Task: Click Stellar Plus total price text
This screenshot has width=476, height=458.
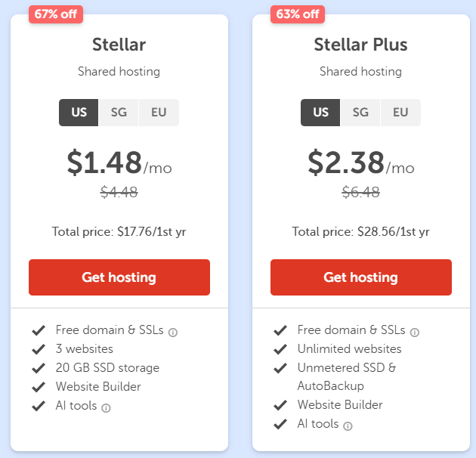Action: click(361, 231)
